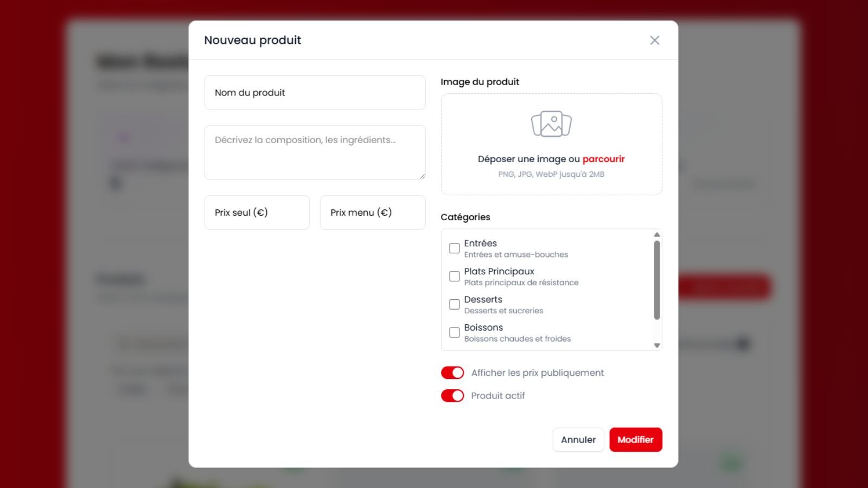
Task: Check the Entrées category checkbox
Action: [x=455, y=248]
